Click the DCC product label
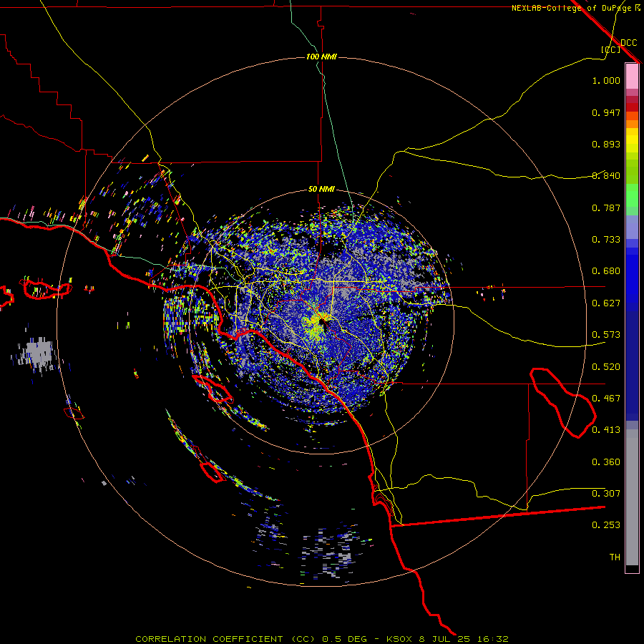This screenshot has height=644, width=644. (x=629, y=43)
